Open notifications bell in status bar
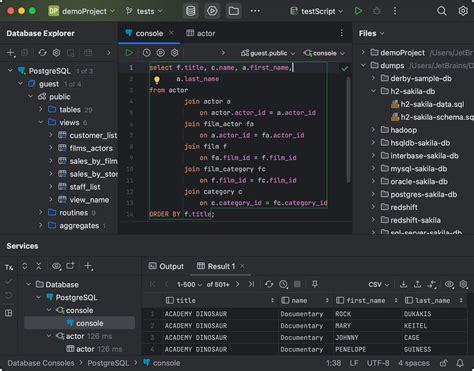The width and height of the screenshot is (474, 371). pyautogui.click(x=460, y=363)
